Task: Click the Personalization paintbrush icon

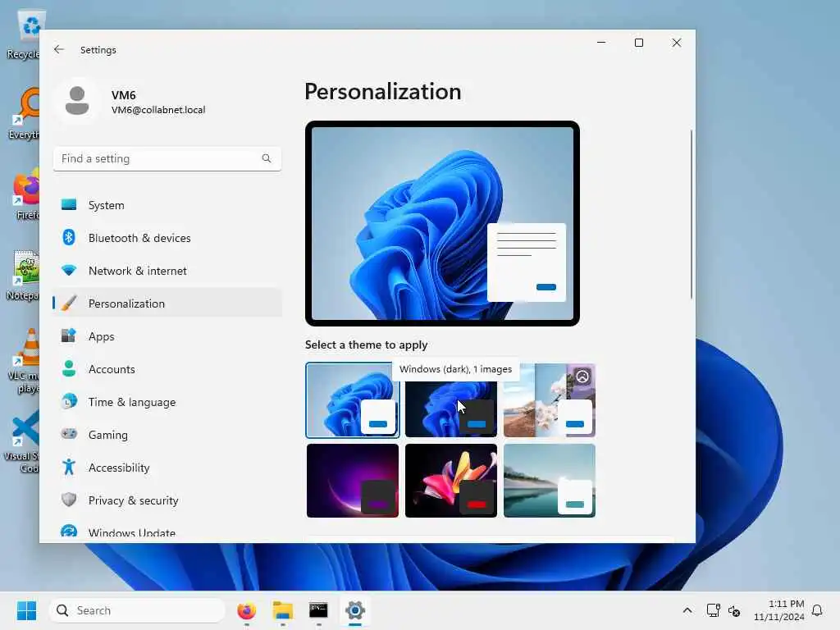Action: (69, 304)
